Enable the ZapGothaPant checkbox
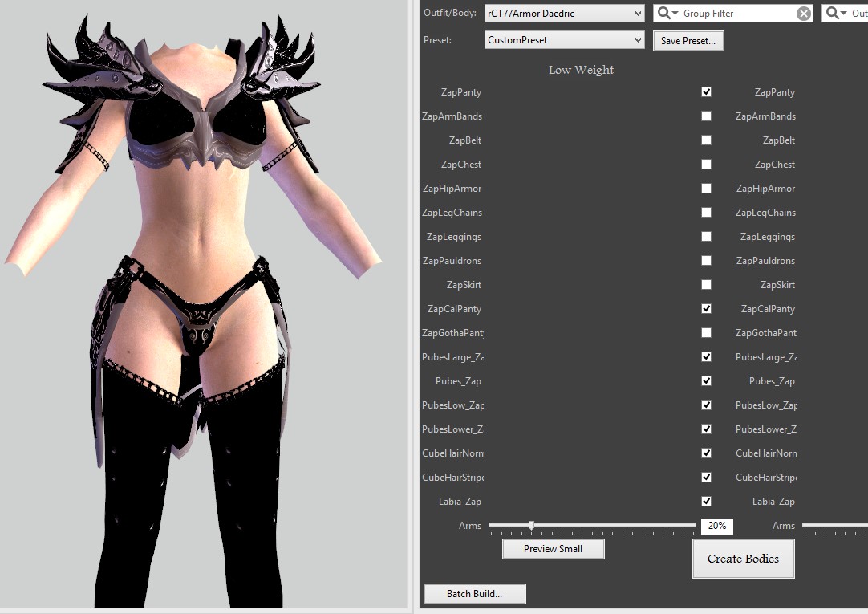Image resolution: width=868 pixels, height=614 pixels. (707, 333)
